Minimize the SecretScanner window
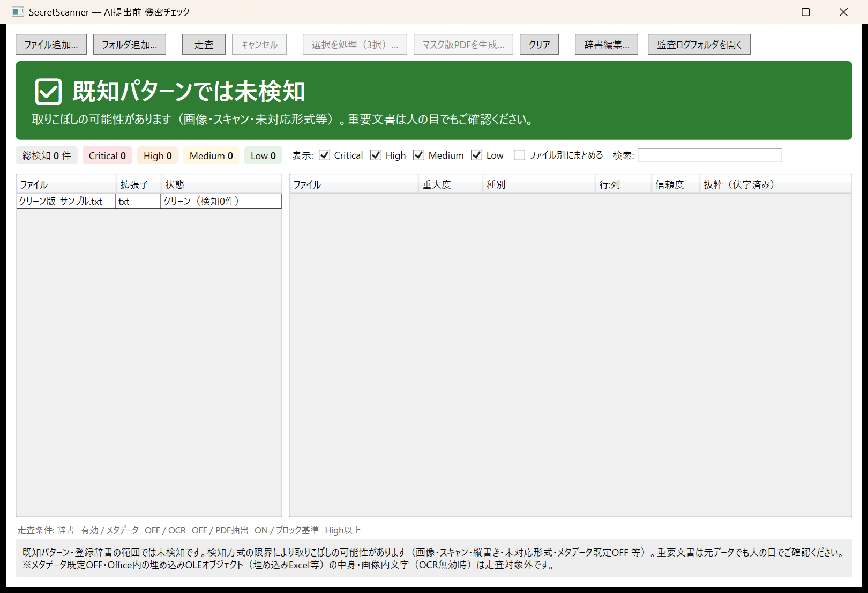Screen dimensions: 868x593 (768, 12)
